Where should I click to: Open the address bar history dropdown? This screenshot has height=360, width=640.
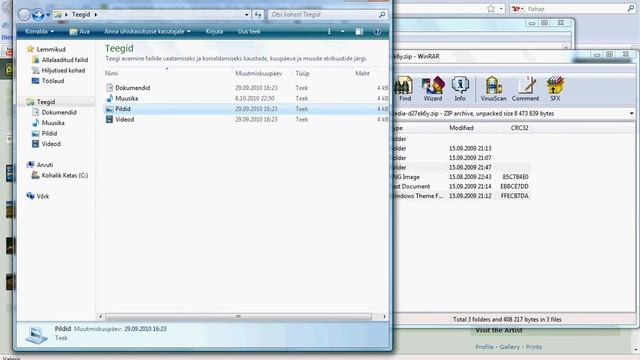247,15
